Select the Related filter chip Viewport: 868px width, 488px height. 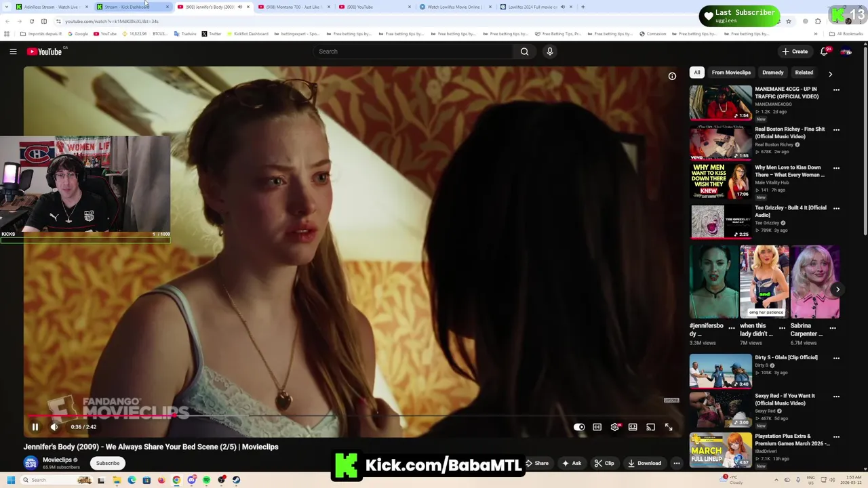tap(804, 73)
